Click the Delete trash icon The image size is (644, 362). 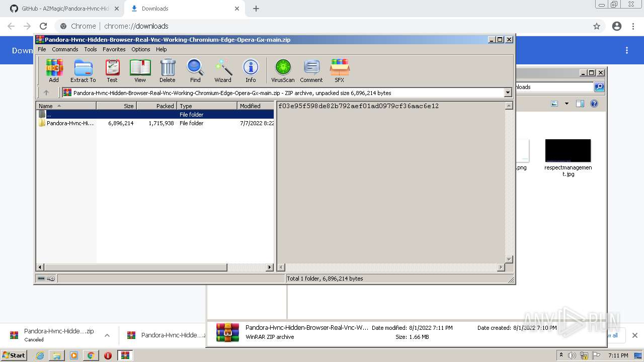[168, 71]
